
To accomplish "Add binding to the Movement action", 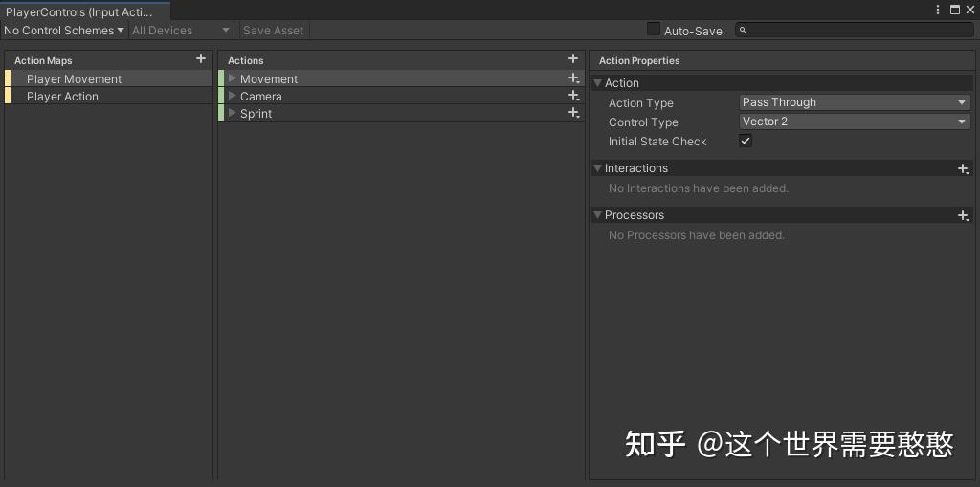I will [x=573, y=78].
